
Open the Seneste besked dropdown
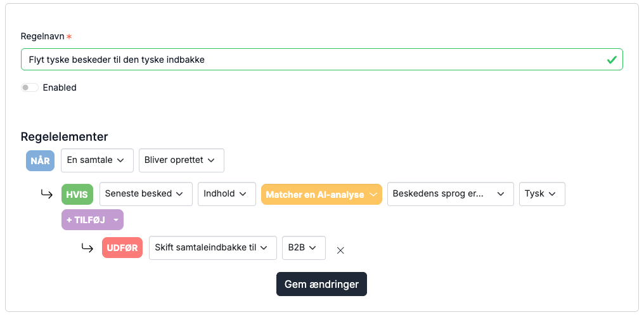click(x=146, y=194)
